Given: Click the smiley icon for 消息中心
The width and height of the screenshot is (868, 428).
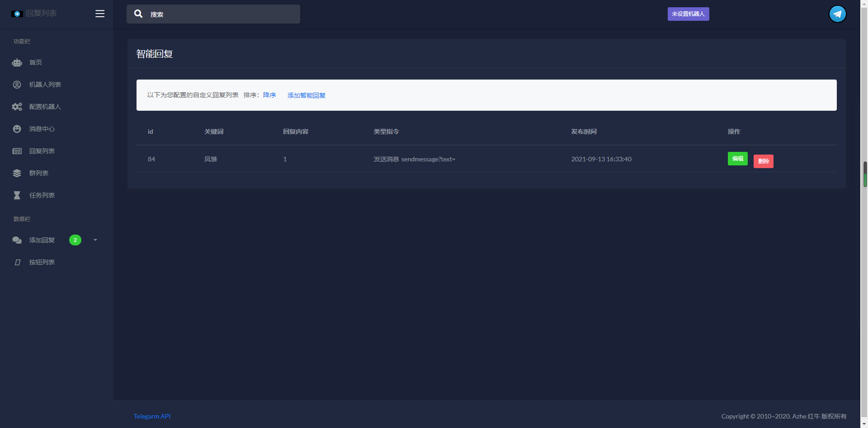Looking at the screenshot, I should (x=17, y=129).
